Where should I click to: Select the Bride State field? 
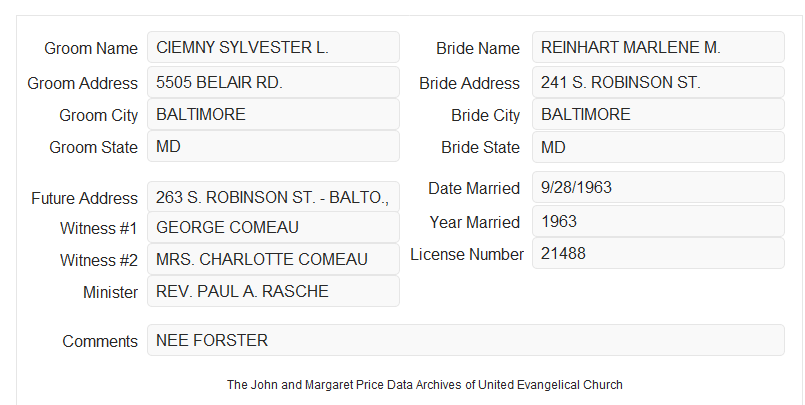pos(658,147)
